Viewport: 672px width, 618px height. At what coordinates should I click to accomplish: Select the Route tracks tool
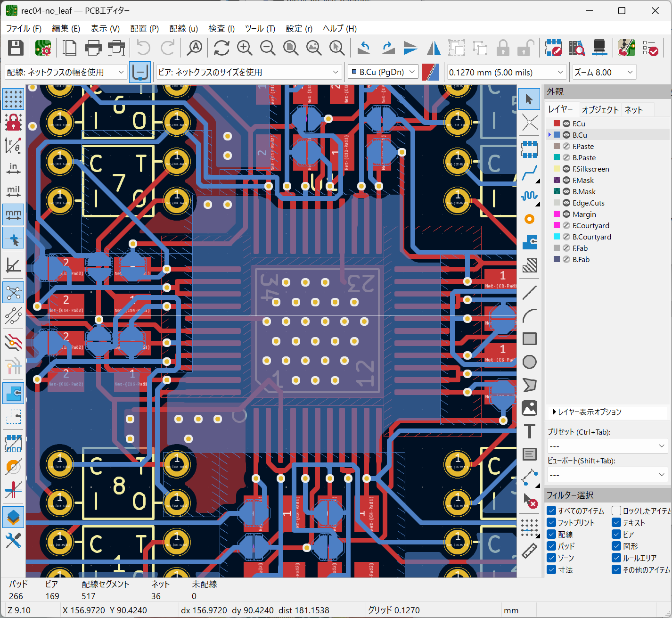click(529, 173)
